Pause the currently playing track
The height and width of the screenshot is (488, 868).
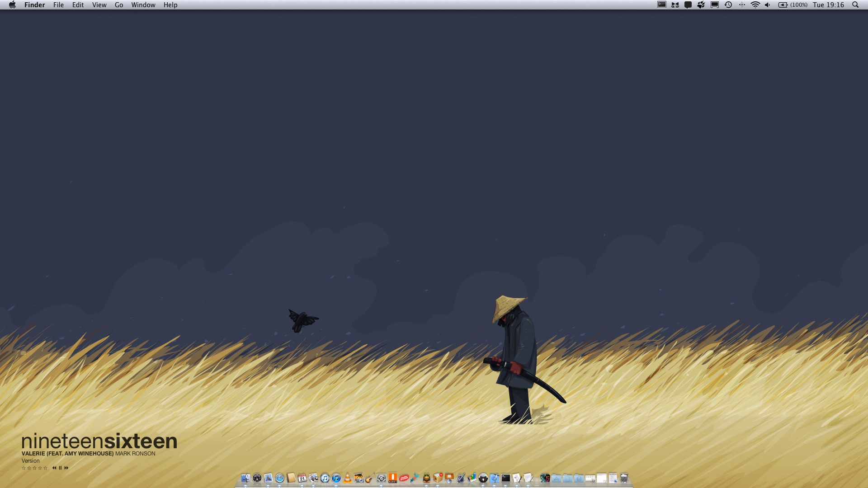click(60, 468)
